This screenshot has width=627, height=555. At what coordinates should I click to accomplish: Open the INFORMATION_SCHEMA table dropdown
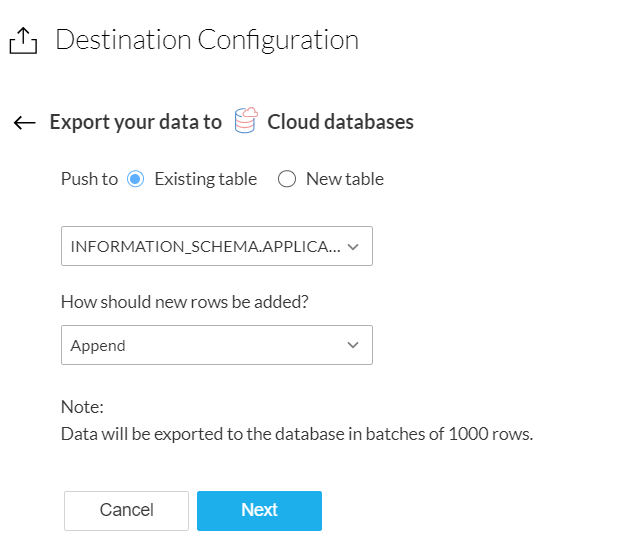click(205, 246)
